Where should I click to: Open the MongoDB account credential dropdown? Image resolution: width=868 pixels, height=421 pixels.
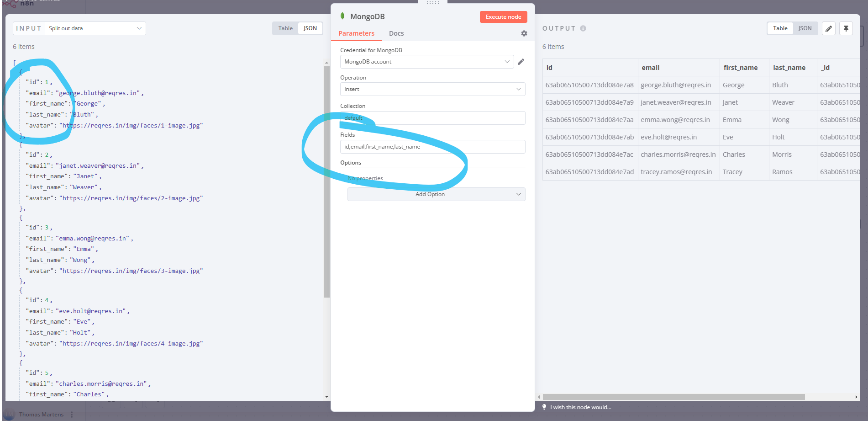427,62
